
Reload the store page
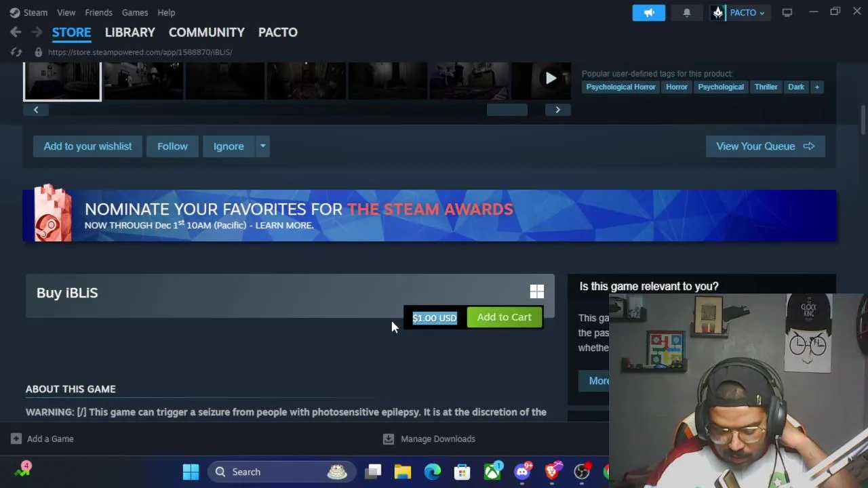(x=16, y=52)
